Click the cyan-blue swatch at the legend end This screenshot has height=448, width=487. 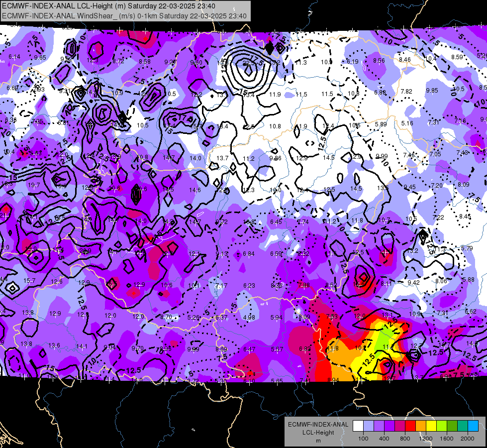coord(473,426)
